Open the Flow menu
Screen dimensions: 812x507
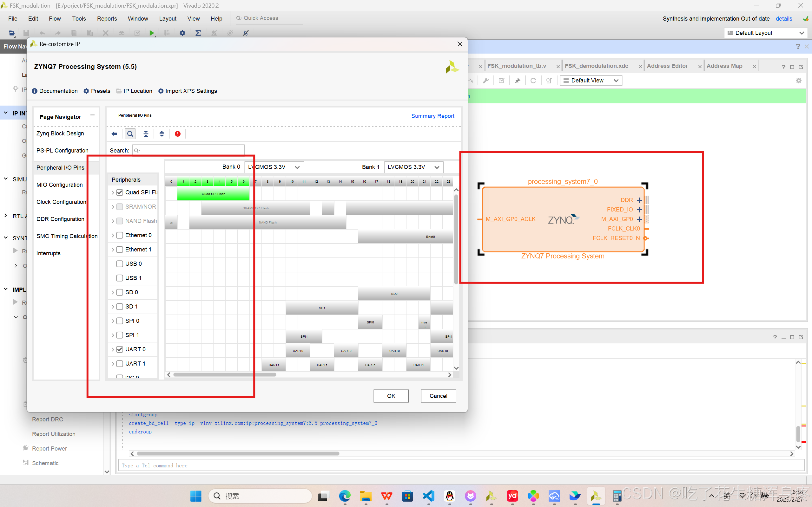[55, 19]
